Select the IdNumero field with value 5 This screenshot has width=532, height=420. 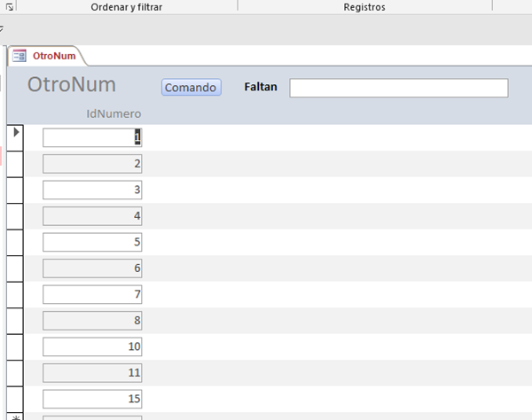92,242
